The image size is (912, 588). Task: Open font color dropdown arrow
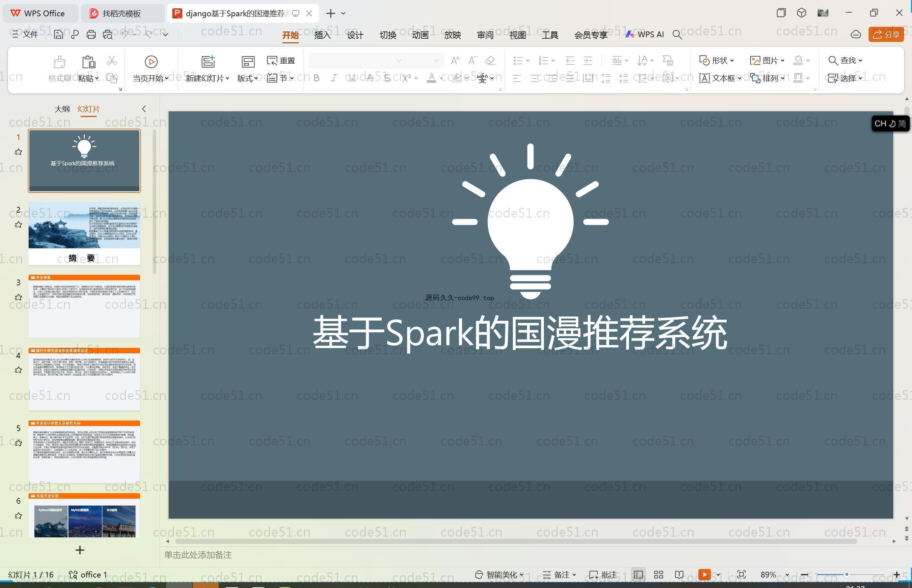(441, 78)
